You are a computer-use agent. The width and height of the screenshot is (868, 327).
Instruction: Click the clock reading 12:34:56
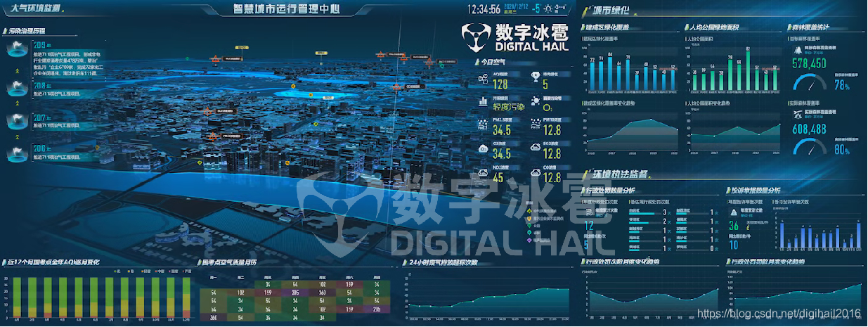coord(484,9)
